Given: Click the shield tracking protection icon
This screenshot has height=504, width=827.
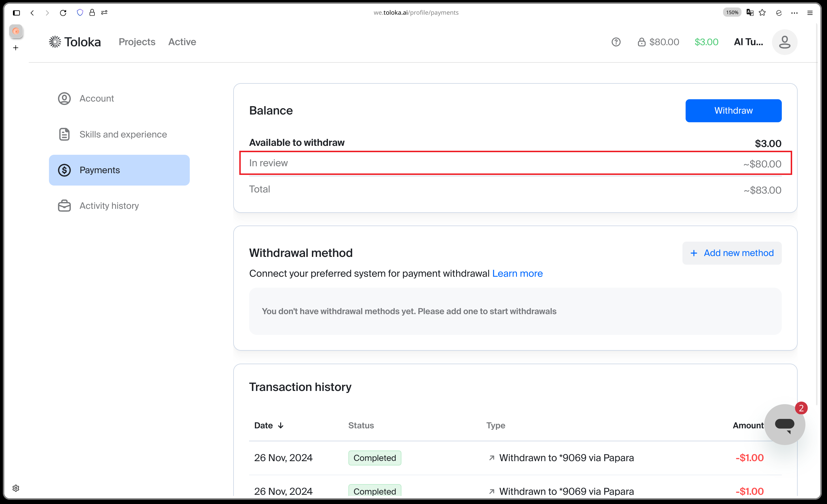Looking at the screenshot, I should (x=80, y=12).
